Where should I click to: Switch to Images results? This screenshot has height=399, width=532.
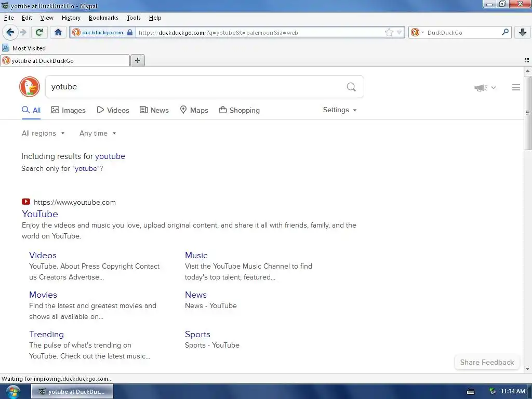tap(68, 110)
